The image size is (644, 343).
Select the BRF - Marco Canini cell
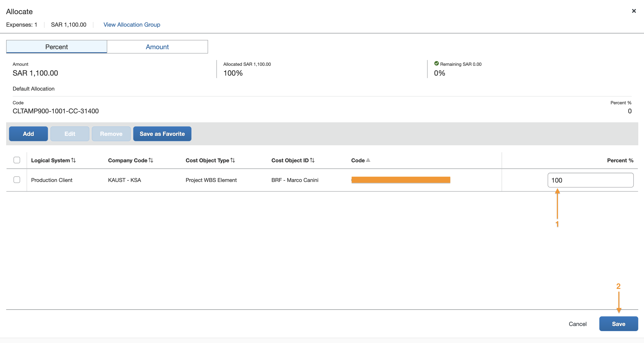[295, 180]
